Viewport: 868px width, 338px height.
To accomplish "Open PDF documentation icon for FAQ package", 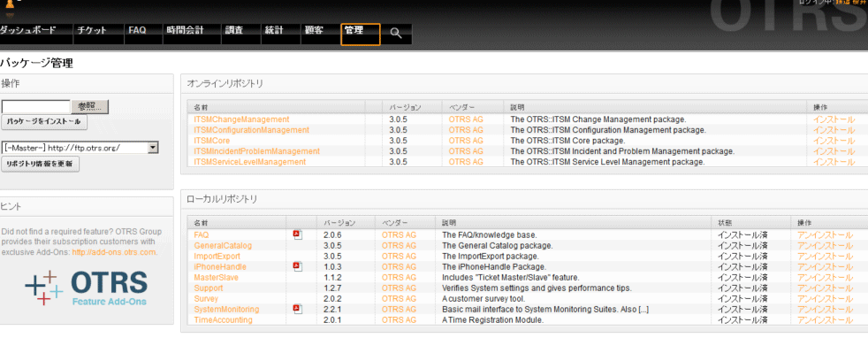I will click(x=297, y=235).
